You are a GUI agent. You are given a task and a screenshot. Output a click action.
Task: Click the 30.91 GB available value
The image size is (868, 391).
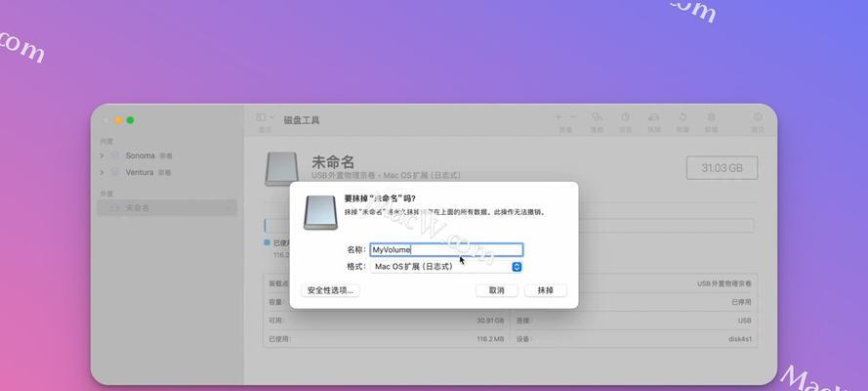[x=490, y=321]
